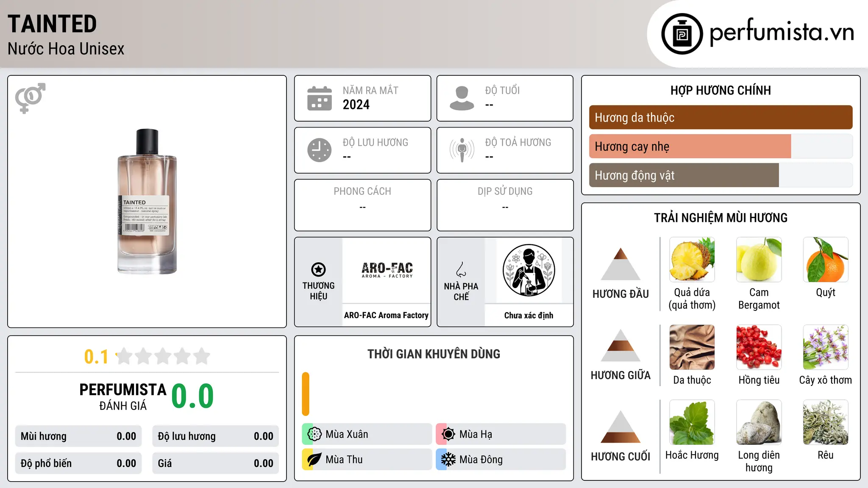Click the Hương đầu pyramid icon
Viewport: 868px width, 488px height.
620,263
